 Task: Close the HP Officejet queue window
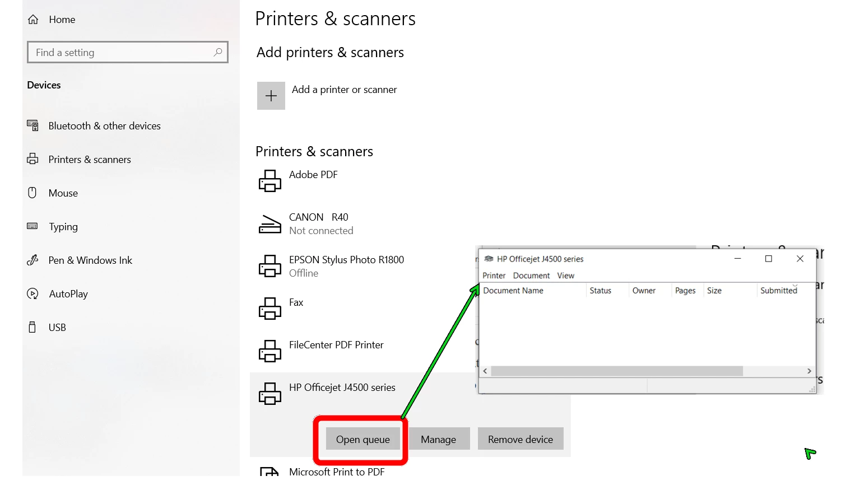pos(800,259)
